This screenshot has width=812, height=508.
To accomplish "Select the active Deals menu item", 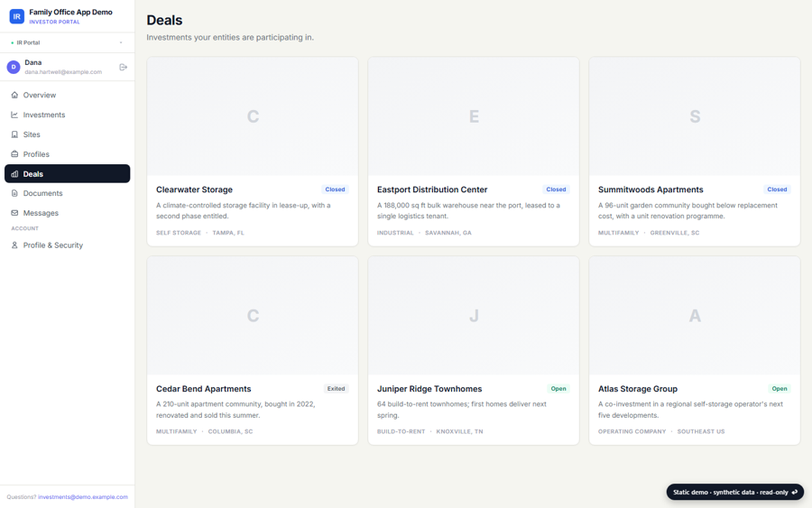I will point(68,173).
